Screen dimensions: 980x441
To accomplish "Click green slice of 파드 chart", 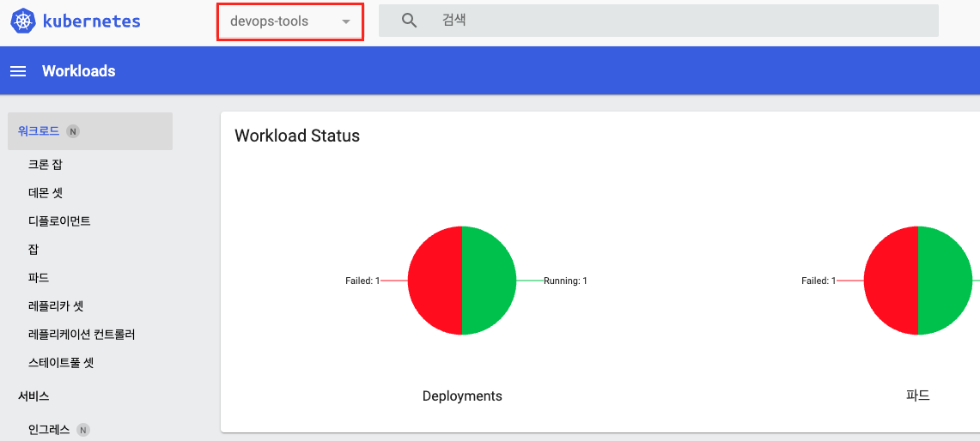I will point(946,281).
